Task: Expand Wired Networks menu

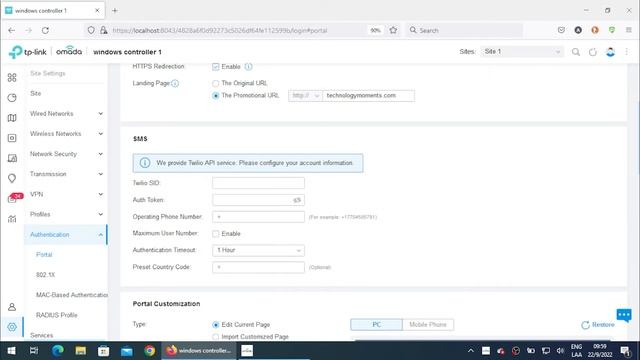Action: pyautogui.click(x=66, y=113)
